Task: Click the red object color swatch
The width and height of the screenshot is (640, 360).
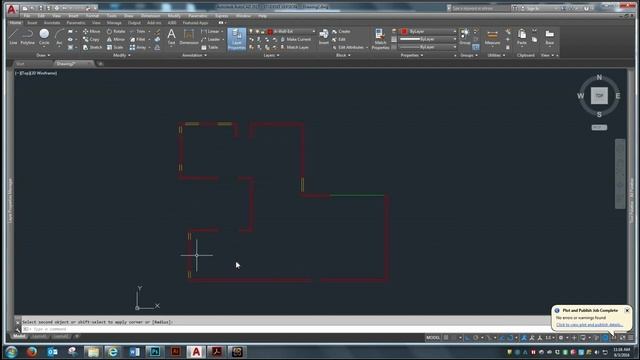Action: click(404, 31)
